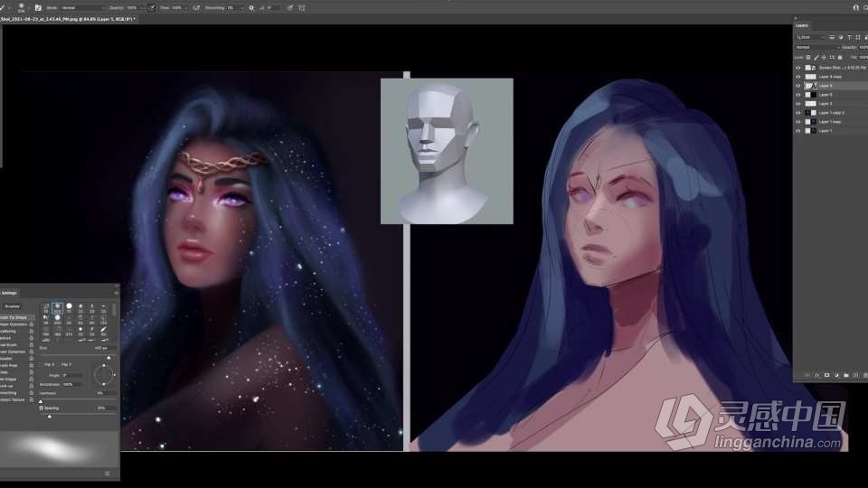Filter layers by type layers icon

pyautogui.click(x=849, y=38)
